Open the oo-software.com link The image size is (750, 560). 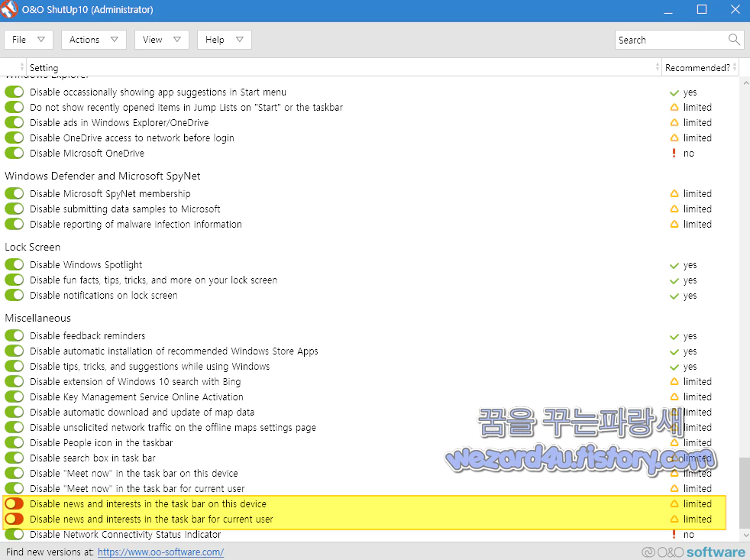pos(160,552)
